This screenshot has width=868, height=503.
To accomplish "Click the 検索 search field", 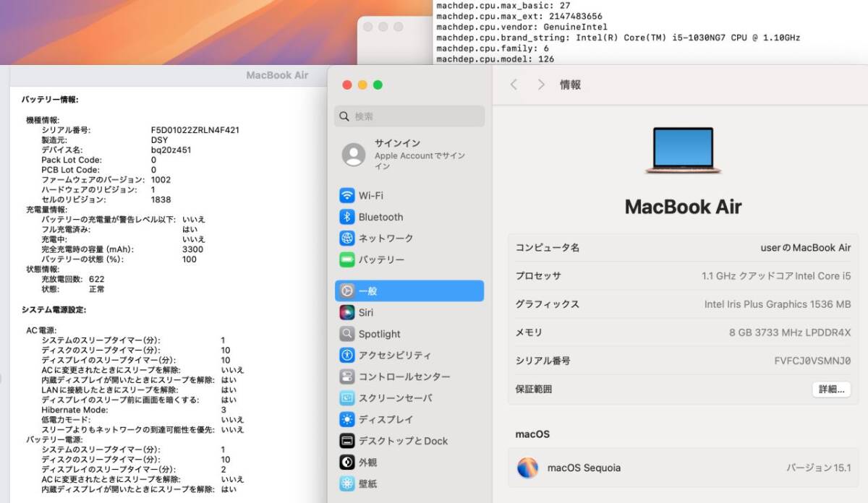I will pyautogui.click(x=409, y=116).
